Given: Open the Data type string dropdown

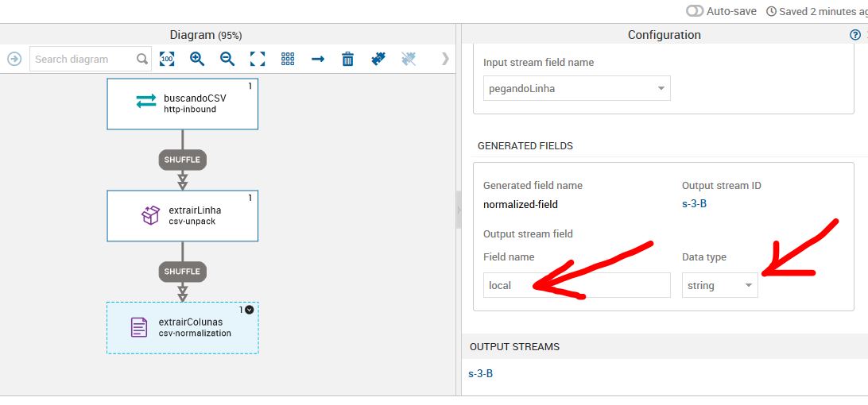Looking at the screenshot, I should 719,286.
